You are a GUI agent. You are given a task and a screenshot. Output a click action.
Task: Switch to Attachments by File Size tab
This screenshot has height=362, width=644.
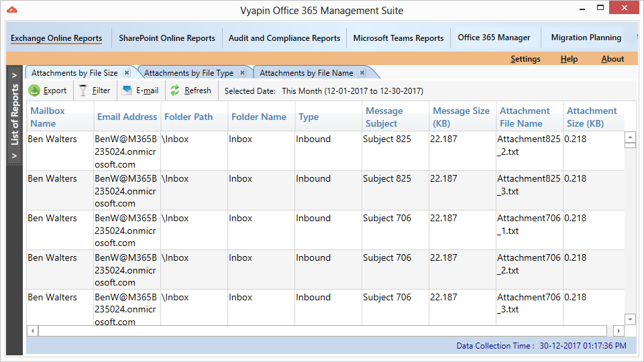pyautogui.click(x=74, y=73)
